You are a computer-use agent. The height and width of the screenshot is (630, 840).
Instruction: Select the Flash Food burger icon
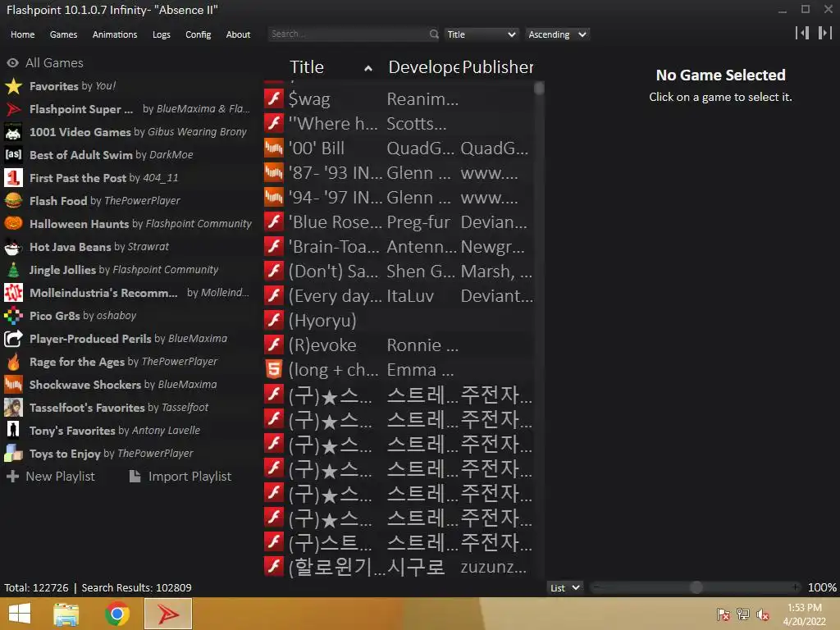point(13,201)
